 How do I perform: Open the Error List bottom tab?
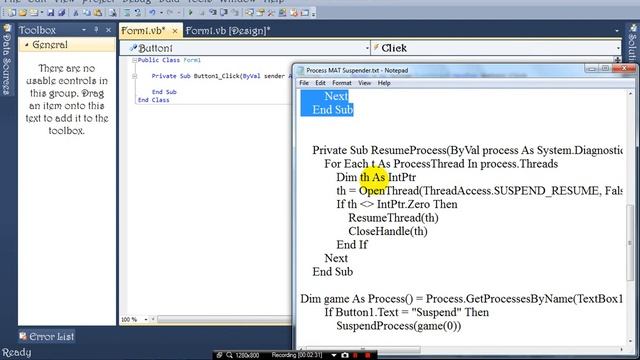point(47,336)
